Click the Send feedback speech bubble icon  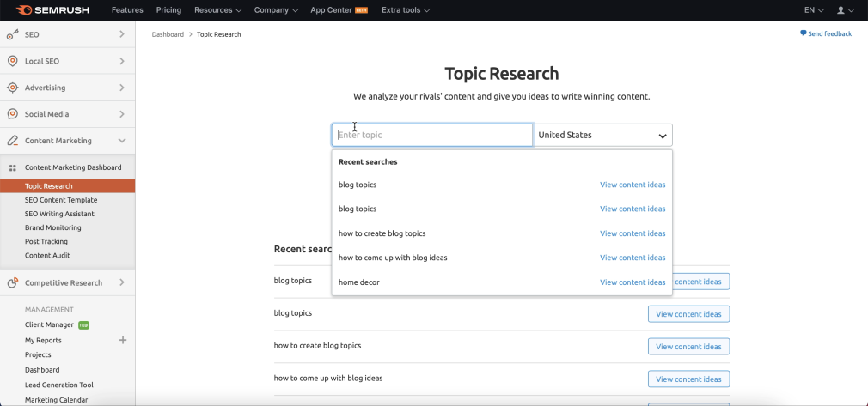804,33
